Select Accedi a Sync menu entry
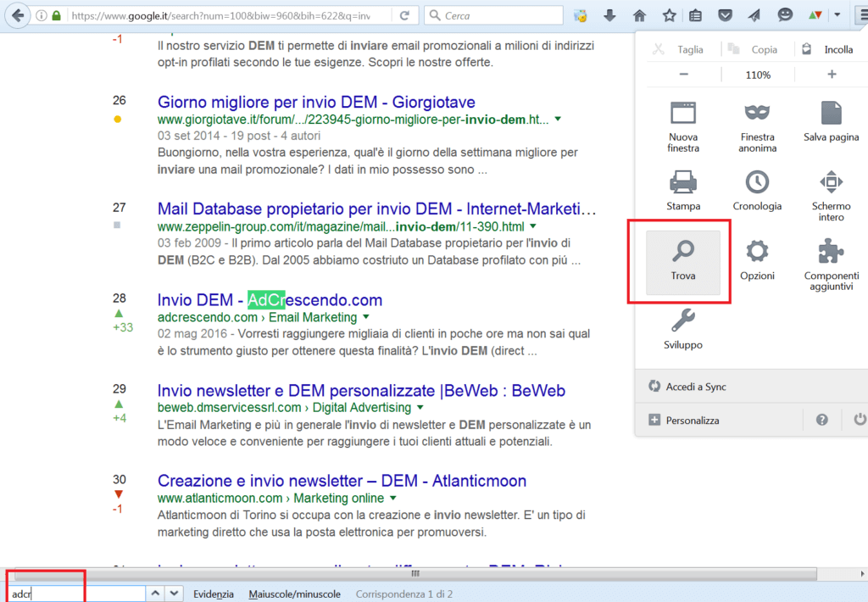The image size is (868, 602). pos(696,387)
